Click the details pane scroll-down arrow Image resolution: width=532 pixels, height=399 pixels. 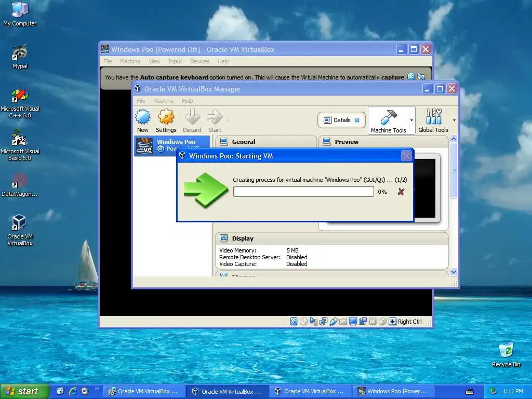click(x=454, y=272)
